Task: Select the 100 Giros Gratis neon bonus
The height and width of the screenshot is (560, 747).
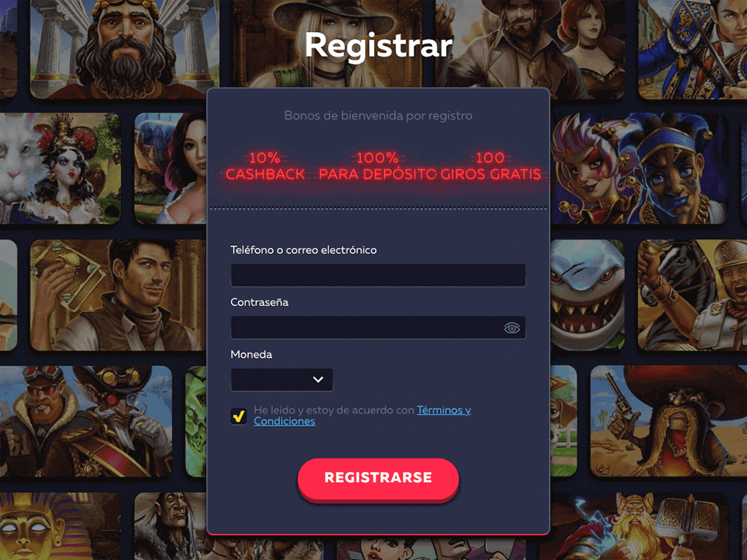Action: tap(491, 166)
